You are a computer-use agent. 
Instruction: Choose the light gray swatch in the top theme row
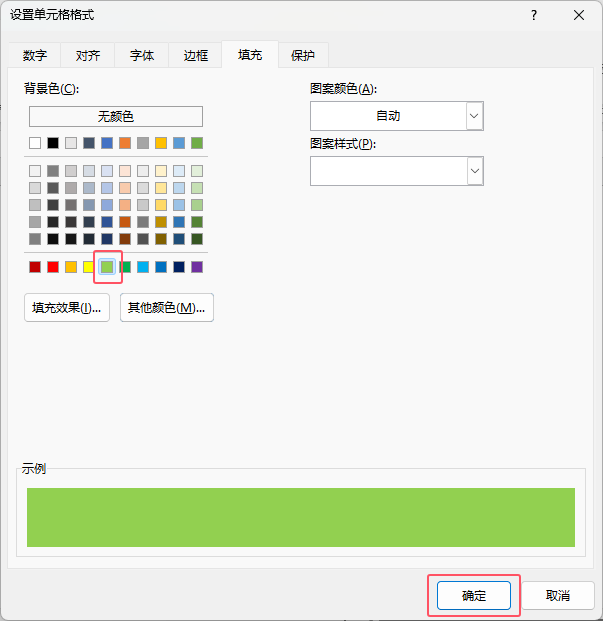point(71,143)
